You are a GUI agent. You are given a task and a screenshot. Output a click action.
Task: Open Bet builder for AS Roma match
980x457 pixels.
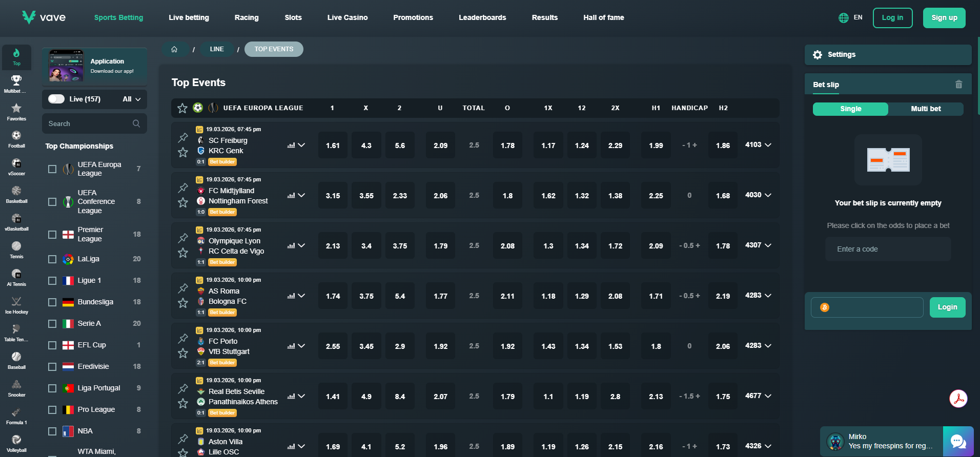click(222, 313)
